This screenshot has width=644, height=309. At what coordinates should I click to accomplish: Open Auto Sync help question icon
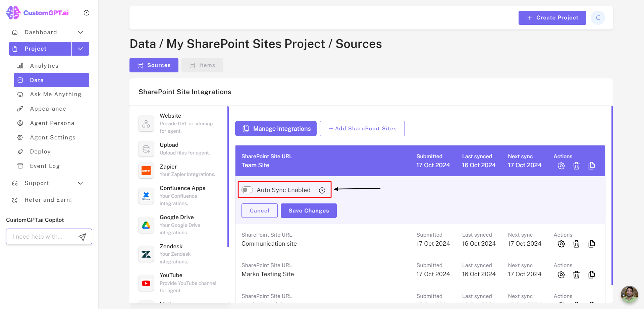(x=322, y=190)
